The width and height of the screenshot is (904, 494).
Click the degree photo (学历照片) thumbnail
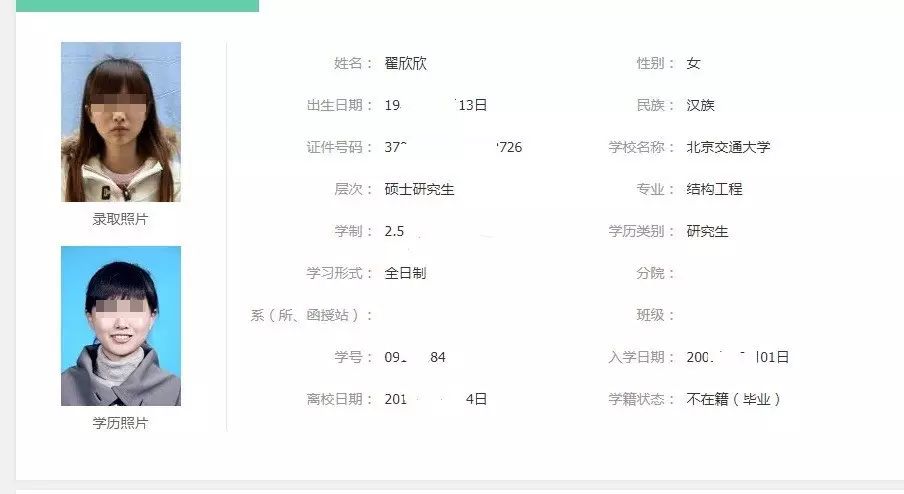tap(121, 326)
